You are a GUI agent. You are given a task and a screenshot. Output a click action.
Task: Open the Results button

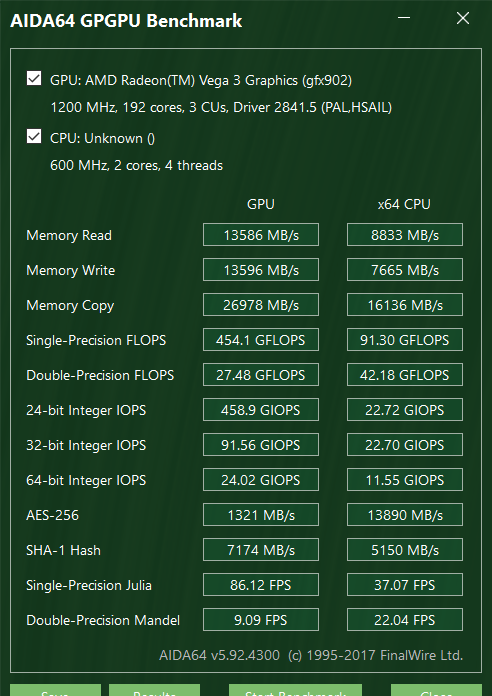tap(155, 690)
